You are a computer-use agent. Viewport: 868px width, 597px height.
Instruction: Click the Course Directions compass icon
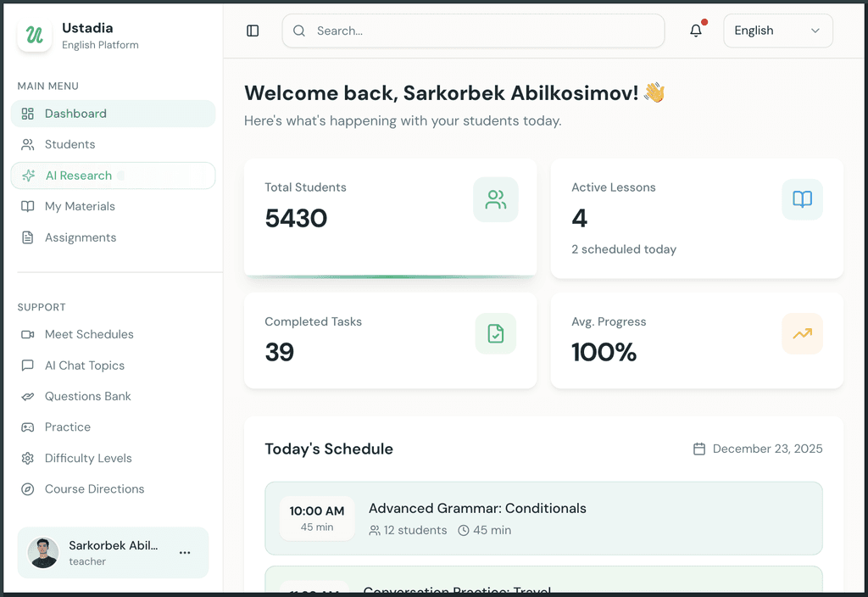click(x=28, y=489)
